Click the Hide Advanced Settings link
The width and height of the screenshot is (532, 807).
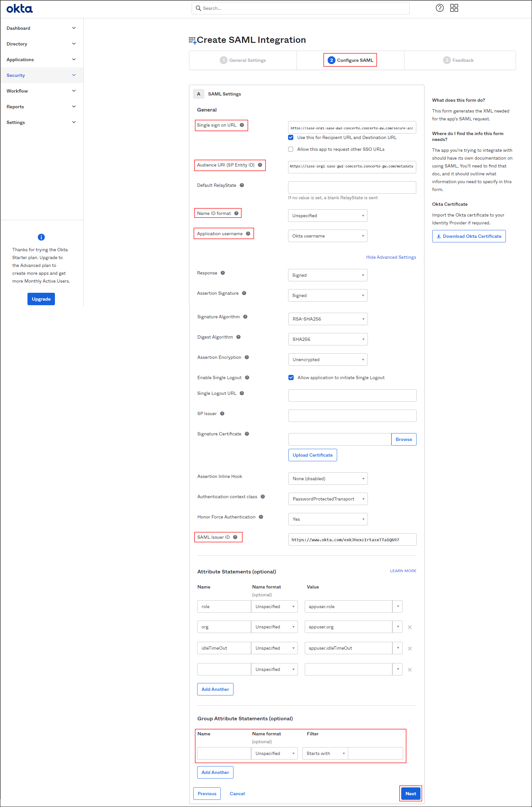(391, 257)
